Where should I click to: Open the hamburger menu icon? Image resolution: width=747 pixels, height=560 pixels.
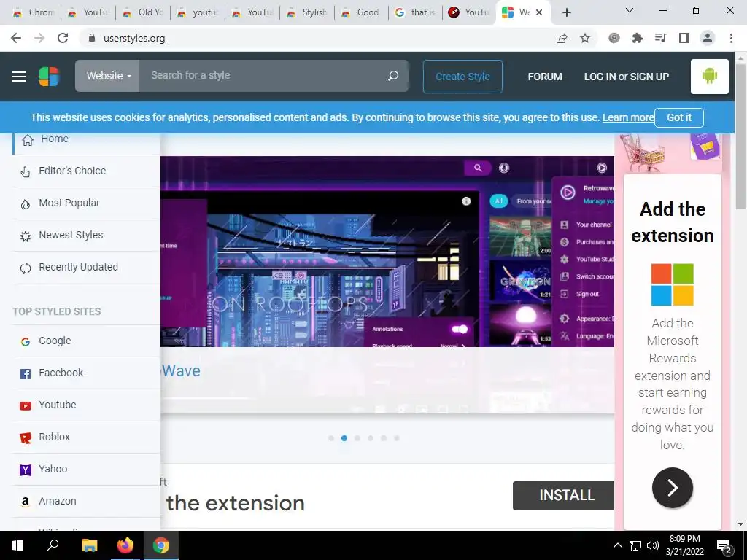coord(19,76)
